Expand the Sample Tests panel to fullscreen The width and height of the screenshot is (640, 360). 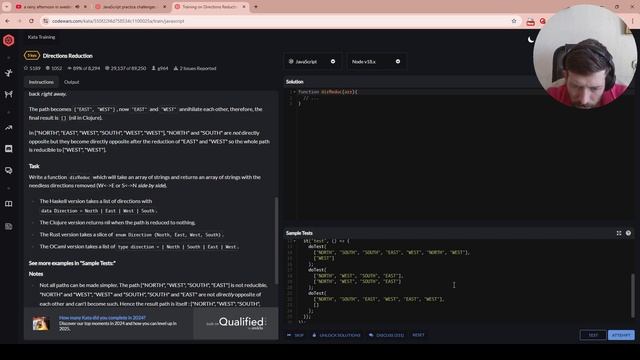click(x=619, y=233)
